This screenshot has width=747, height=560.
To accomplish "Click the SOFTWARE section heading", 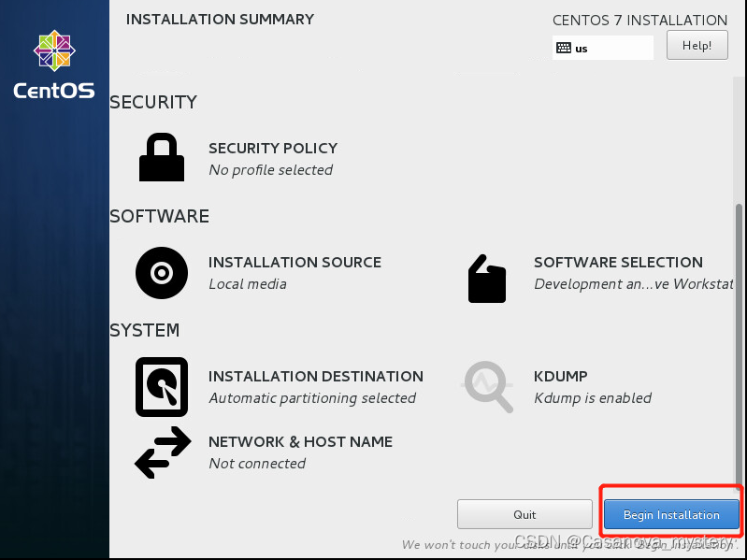I will (160, 217).
